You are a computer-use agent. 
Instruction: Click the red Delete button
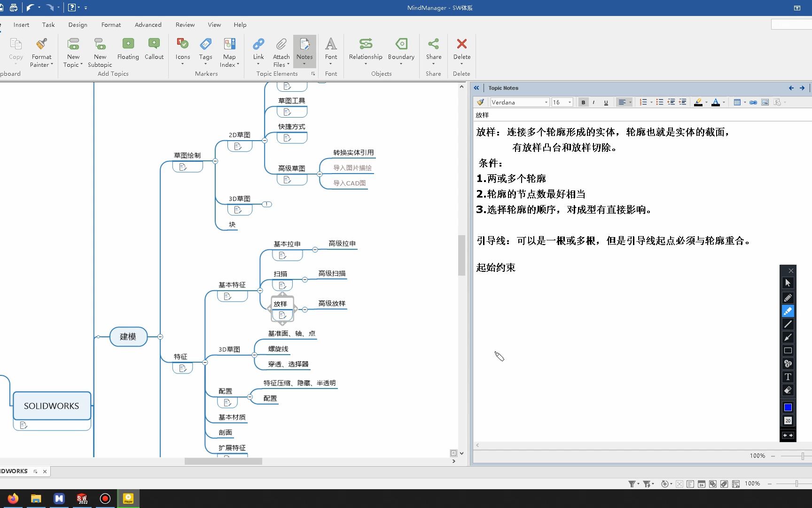point(461,51)
